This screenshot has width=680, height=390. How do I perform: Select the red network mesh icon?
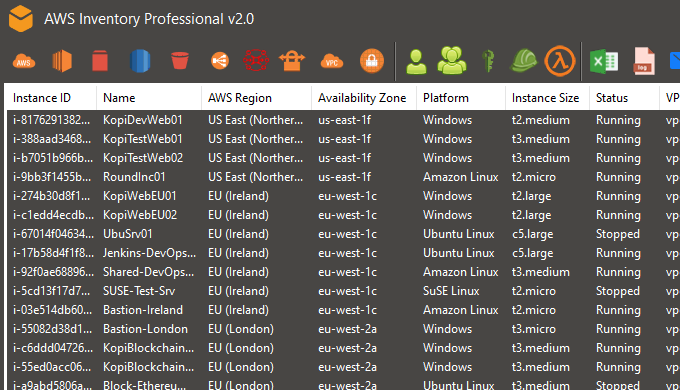(256, 61)
